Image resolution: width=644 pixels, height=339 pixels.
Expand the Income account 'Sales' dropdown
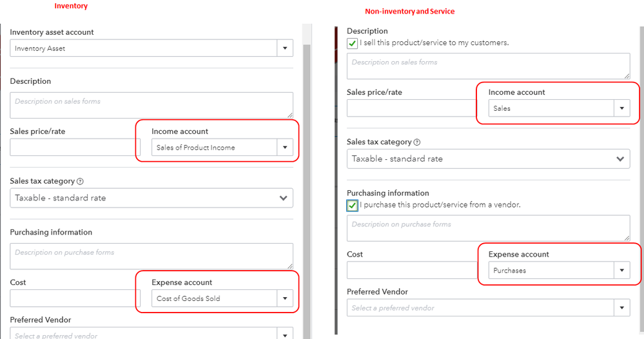click(621, 108)
